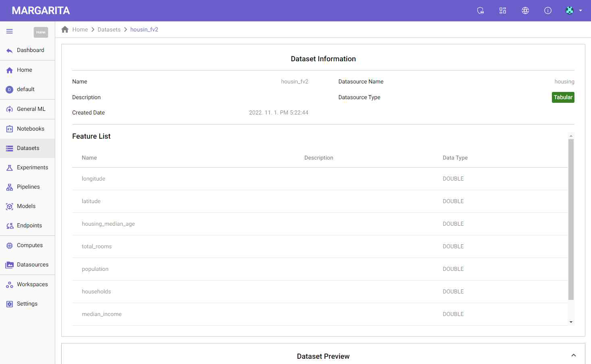Click the scrollbar down arrow in Feature List
Screen dimensions: 591x364
point(571,322)
